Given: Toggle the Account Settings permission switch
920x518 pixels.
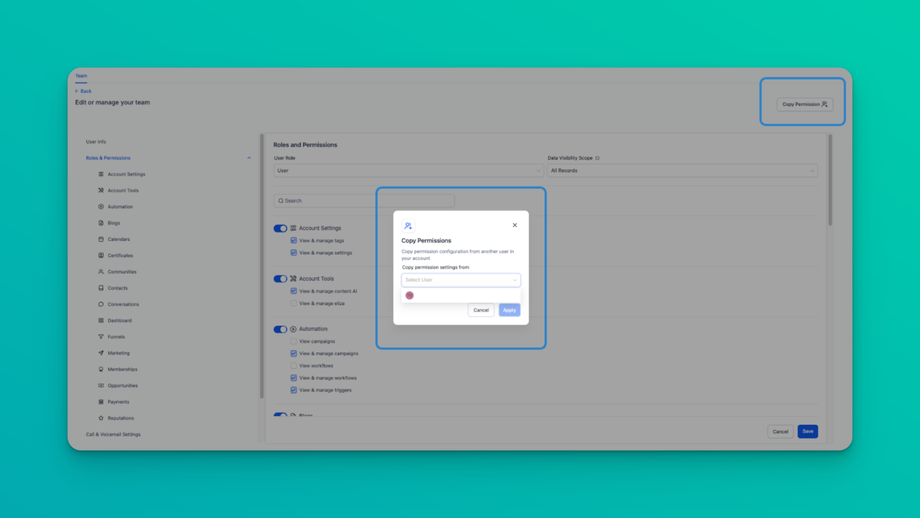Looking at the screenshot, I should 280,228.
